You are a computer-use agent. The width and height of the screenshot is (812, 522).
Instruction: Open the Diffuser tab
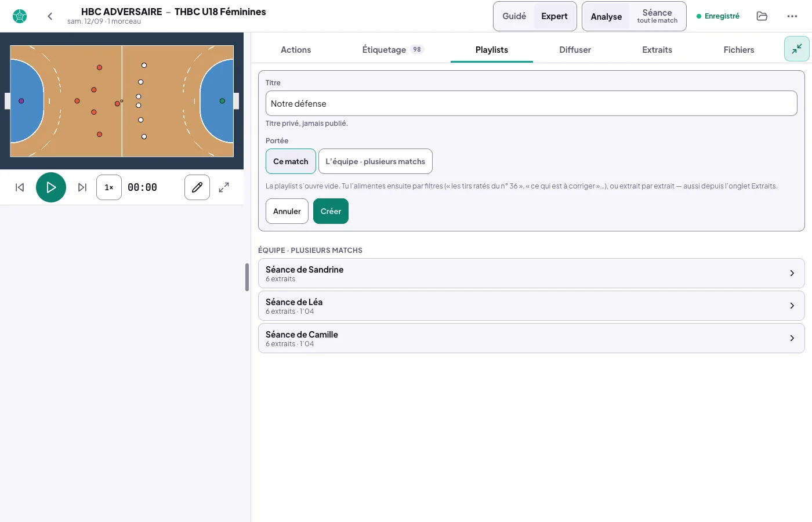(575, 50)
